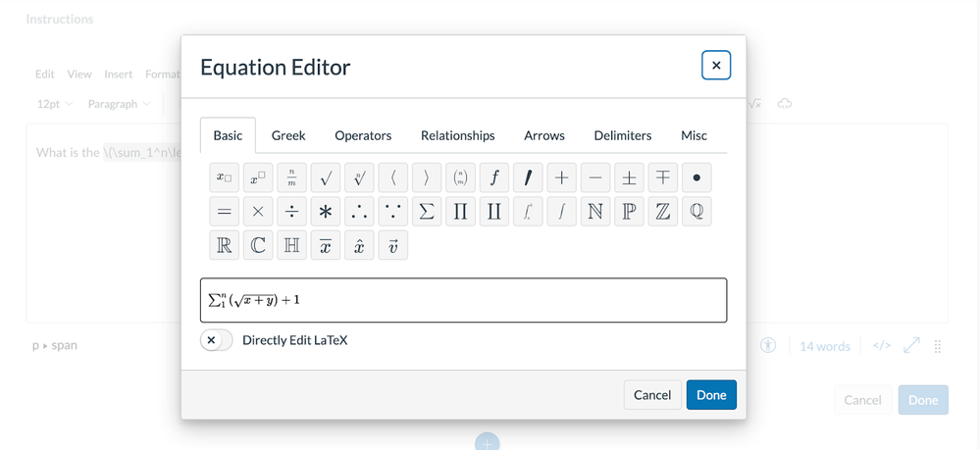Insert the product pi symbol
The height and width of the screenshot is (450, 980).
click(x=460, y=212)
